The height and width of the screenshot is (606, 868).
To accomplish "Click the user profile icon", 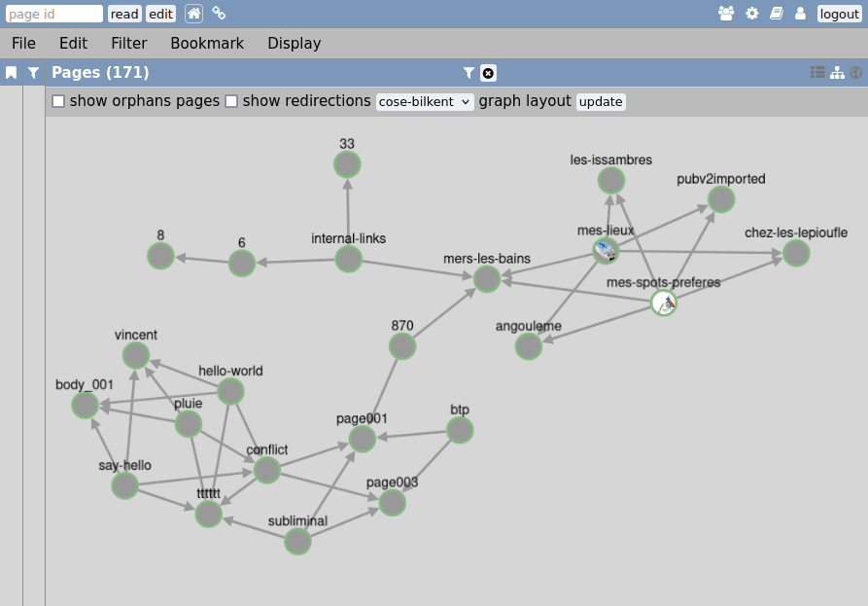I will 800,14.
